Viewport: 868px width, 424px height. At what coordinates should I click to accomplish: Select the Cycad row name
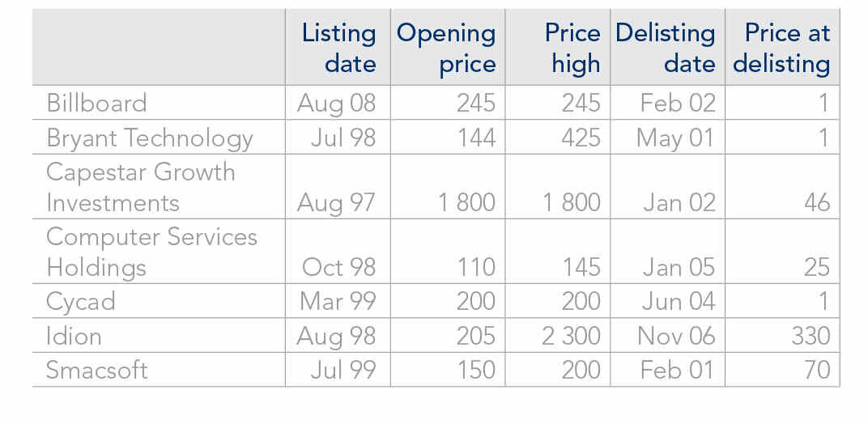coord(81,303)
